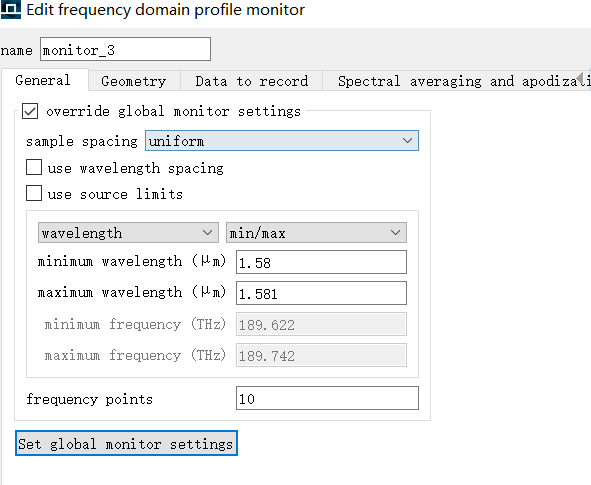Switch to the Geometry tab

coord(134,81)
